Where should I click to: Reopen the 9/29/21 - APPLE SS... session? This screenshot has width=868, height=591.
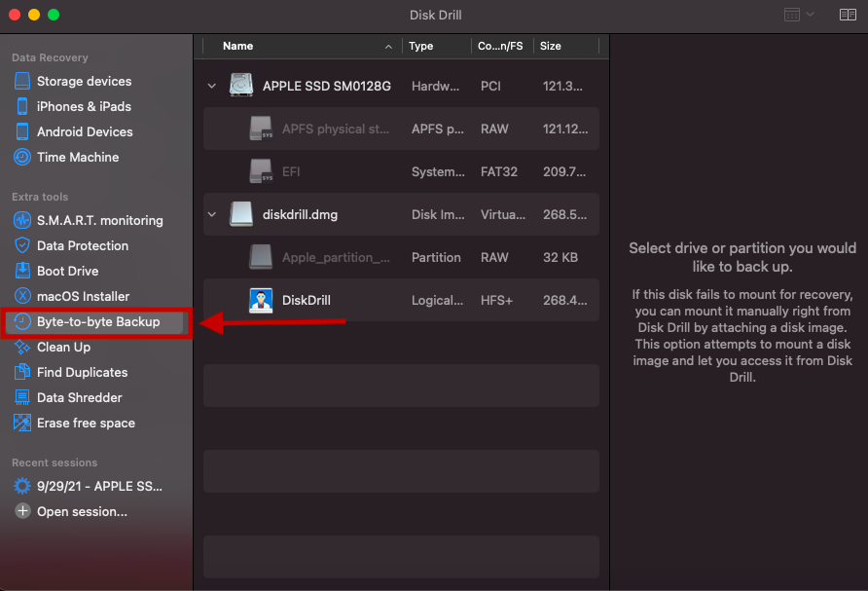[x=99, y=486]
